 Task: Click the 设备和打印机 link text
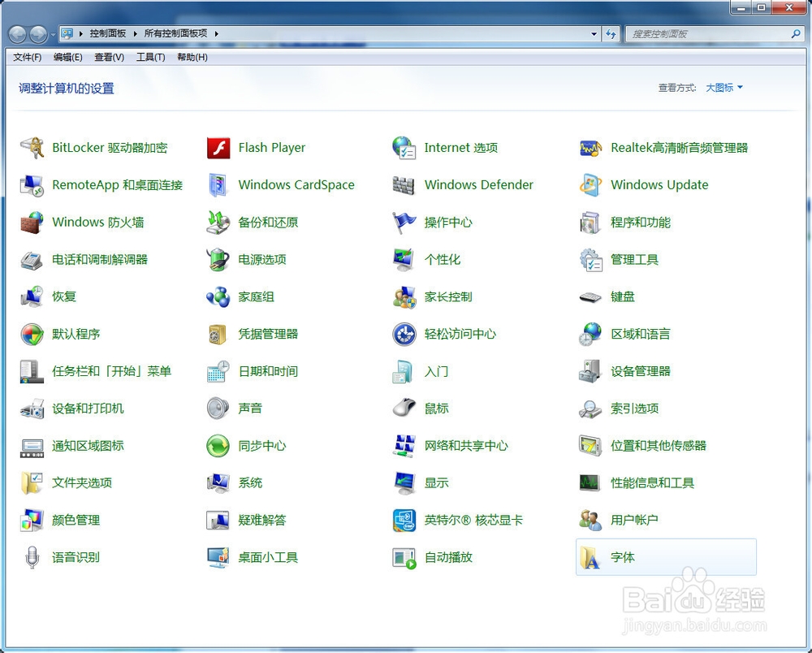[88, 409]
